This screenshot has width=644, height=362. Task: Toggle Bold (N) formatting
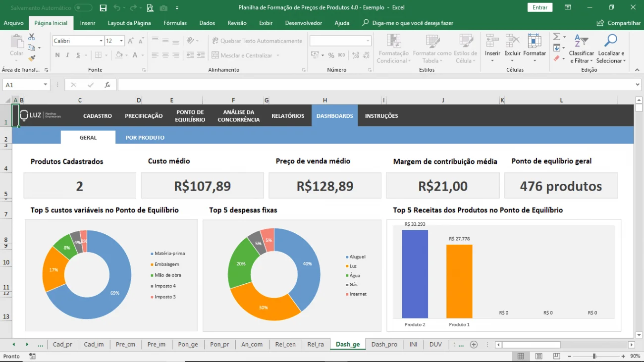click(x=57, y=55)
